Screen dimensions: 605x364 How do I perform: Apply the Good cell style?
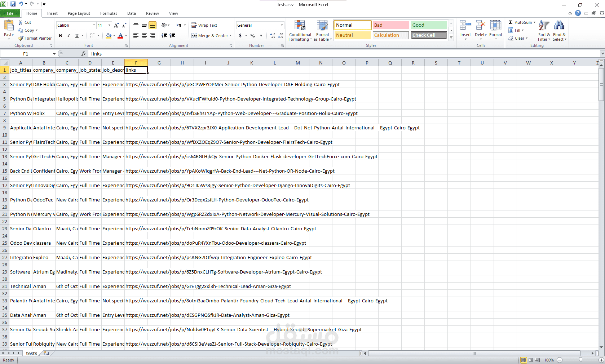click(x=429, y=25)
